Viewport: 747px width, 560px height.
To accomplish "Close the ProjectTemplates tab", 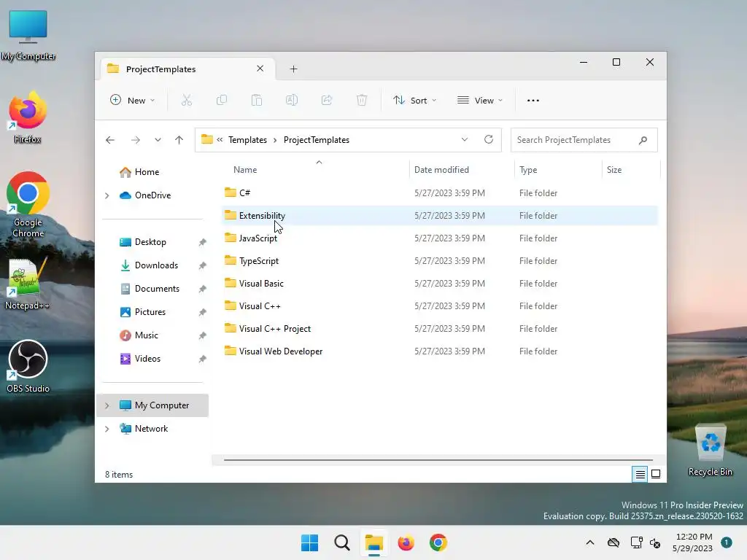I will [260, 69].
